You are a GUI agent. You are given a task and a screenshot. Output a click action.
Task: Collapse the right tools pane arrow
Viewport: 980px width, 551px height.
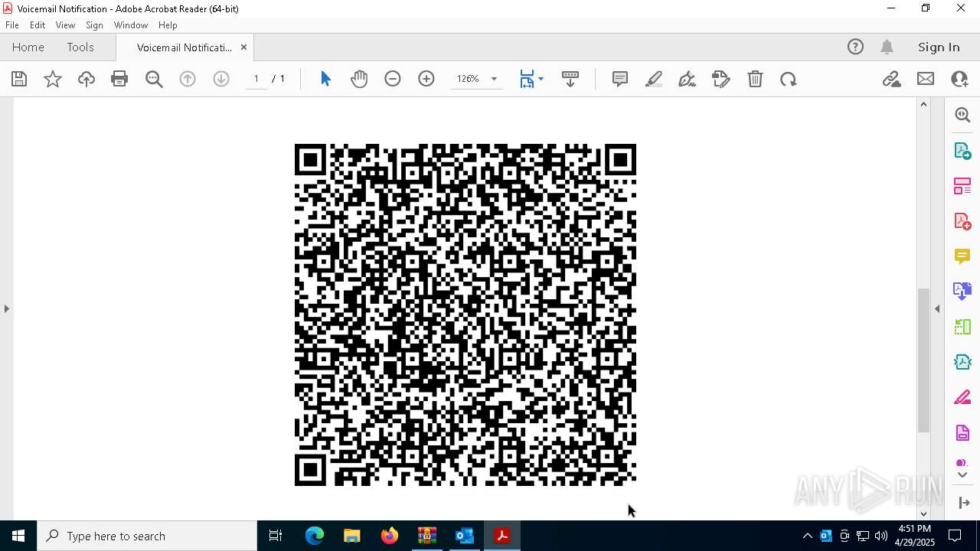(937, 308)
